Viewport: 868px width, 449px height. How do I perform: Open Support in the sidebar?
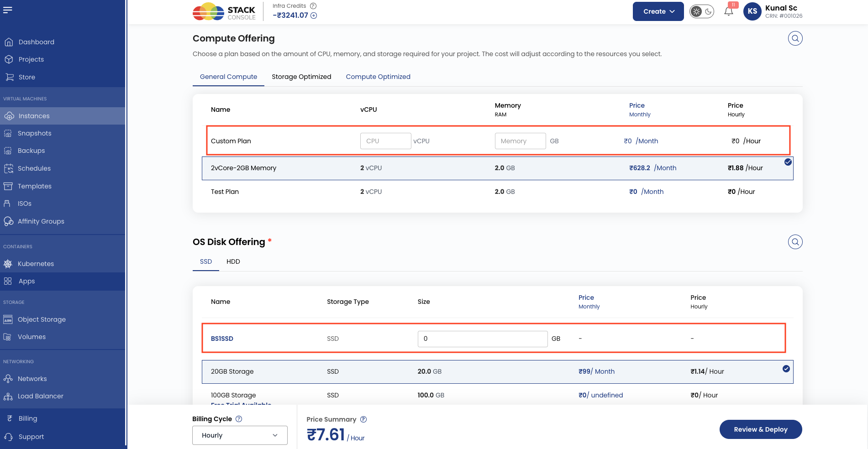(x=32, y=437)
